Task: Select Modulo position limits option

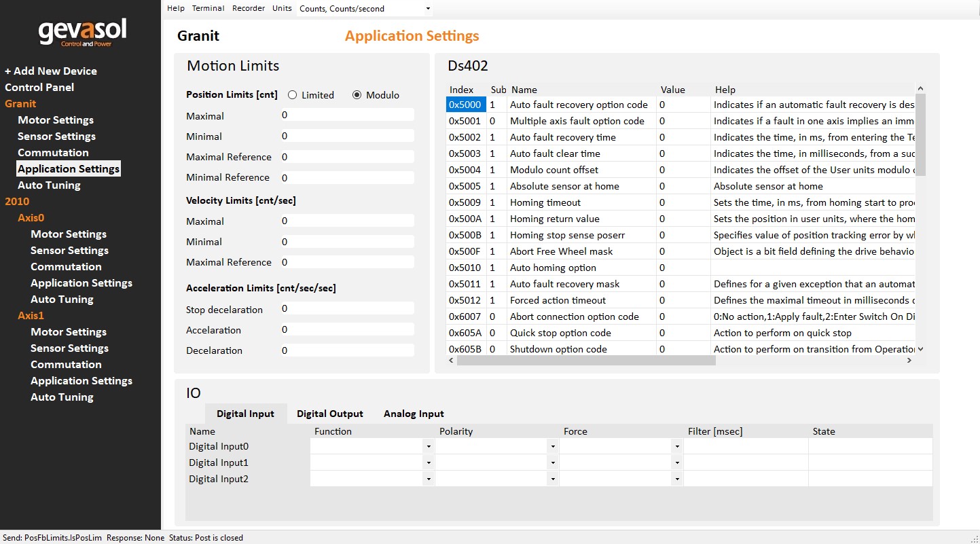Action: [x=357, y=95]
